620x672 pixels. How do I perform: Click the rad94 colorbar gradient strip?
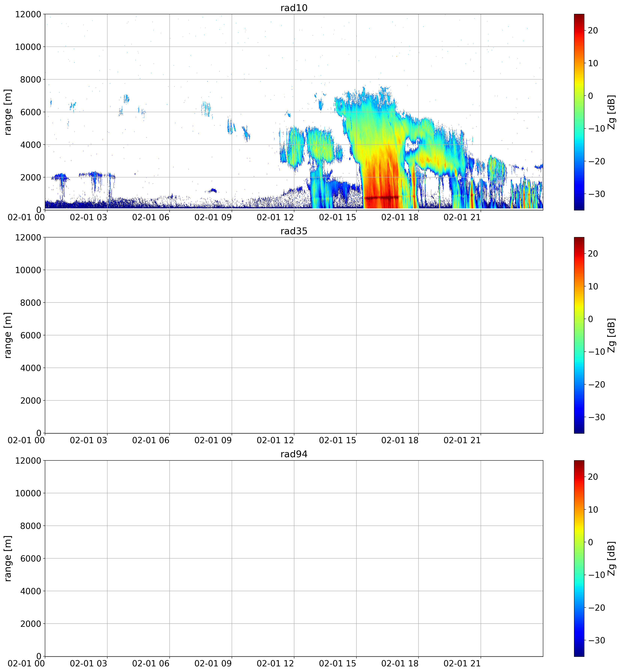[579, 558]
